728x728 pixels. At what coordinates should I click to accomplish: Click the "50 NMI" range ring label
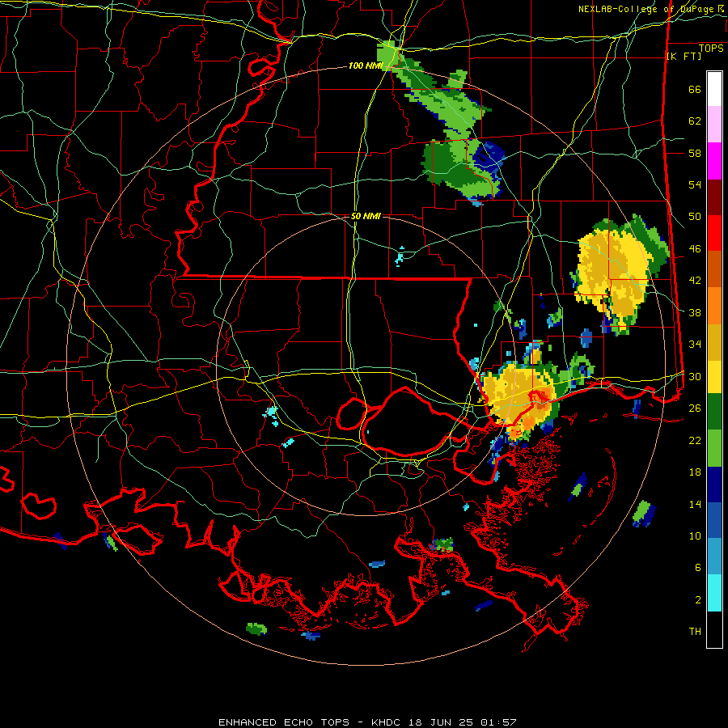pos(366,216)
